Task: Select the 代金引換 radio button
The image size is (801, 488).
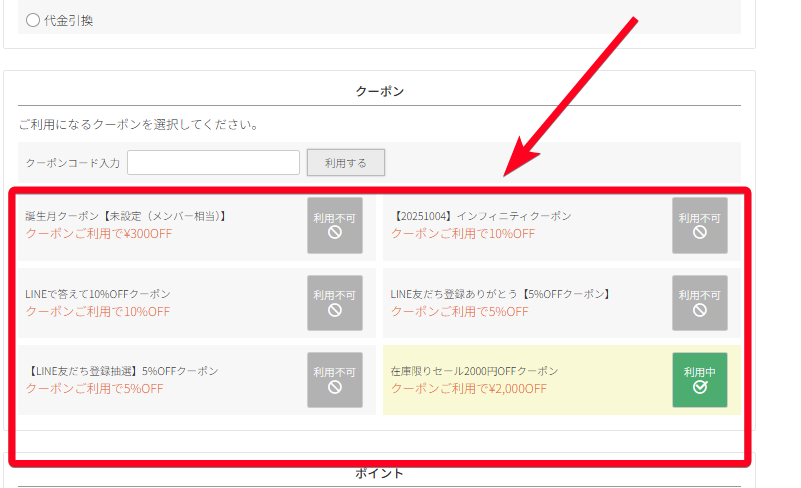Action: click(33, 20)
